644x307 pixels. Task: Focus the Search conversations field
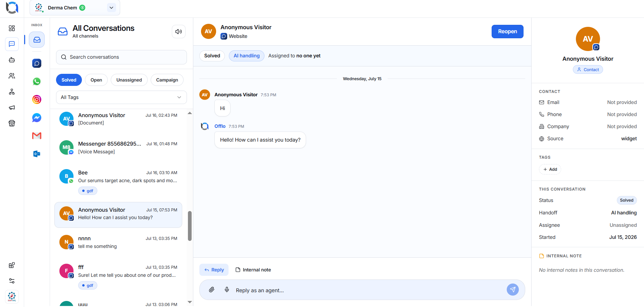pyautogui.click(x=121, y=57)
